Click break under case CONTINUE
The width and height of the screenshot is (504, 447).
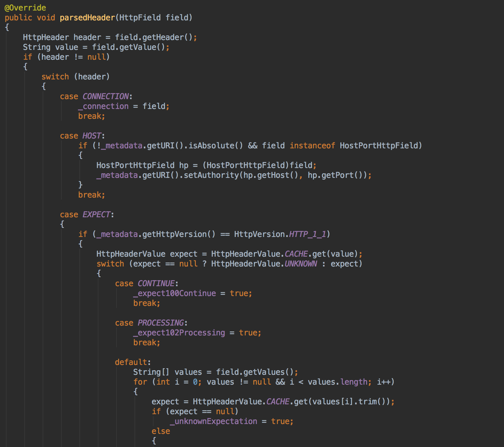(147, 303)
